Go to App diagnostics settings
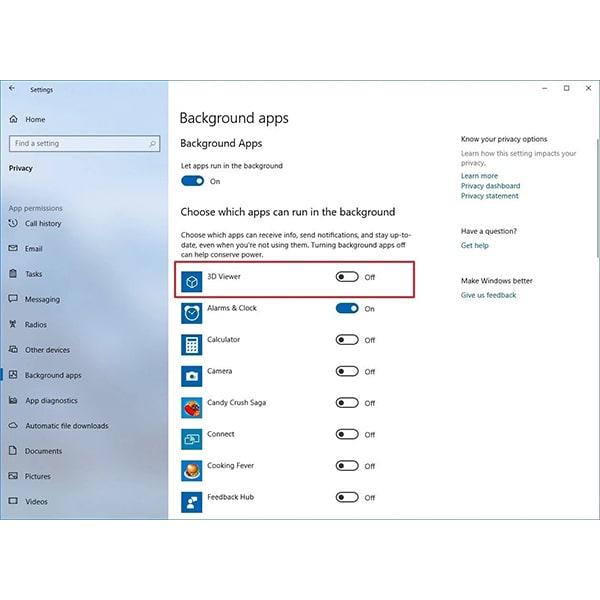The width and height of the screenshot is (600, 600). 52,401
